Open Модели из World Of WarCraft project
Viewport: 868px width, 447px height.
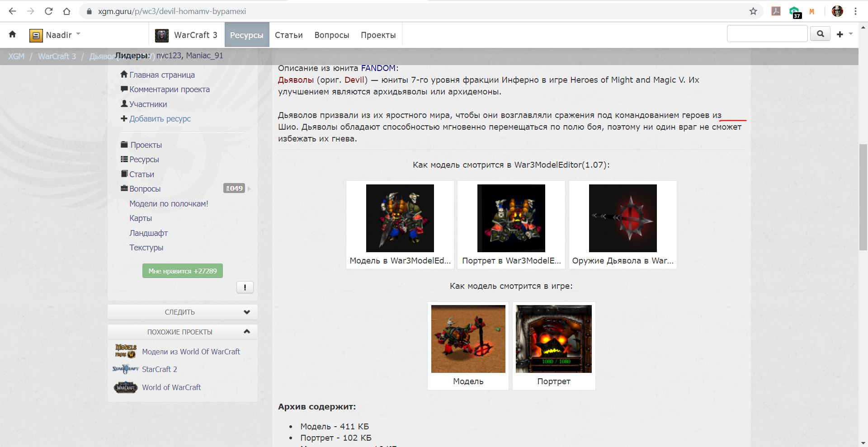point(191,351)
